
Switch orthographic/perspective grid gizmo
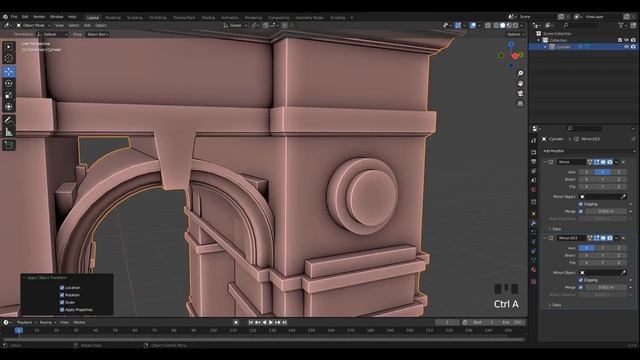pos(520,104)
